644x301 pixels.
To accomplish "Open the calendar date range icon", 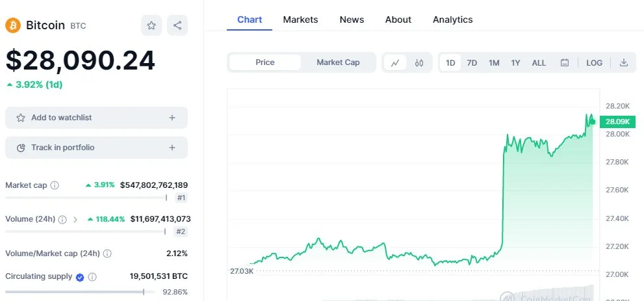I will click(x=565, y=63).
